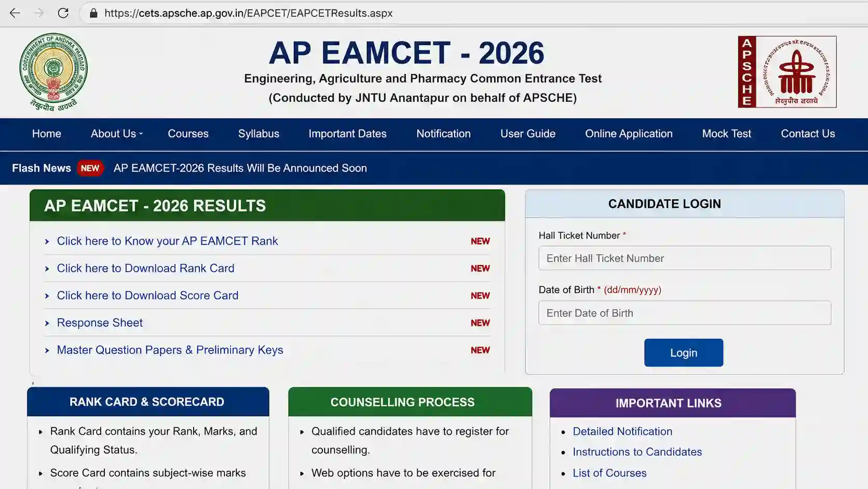Click the 'CANDIDATE LOGIN' panel header
The height and width of the screenshot is (489, 868).
(x=685, y=204)
